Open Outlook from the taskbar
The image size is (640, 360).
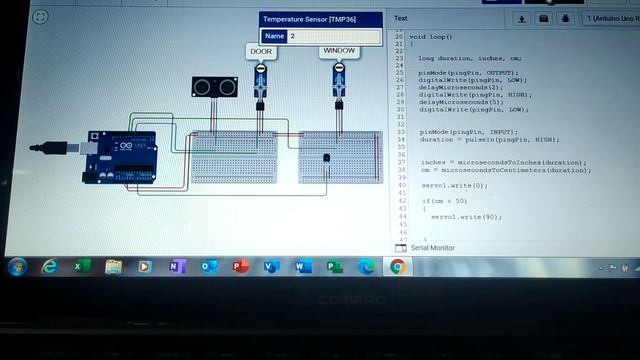pos(209,267)
